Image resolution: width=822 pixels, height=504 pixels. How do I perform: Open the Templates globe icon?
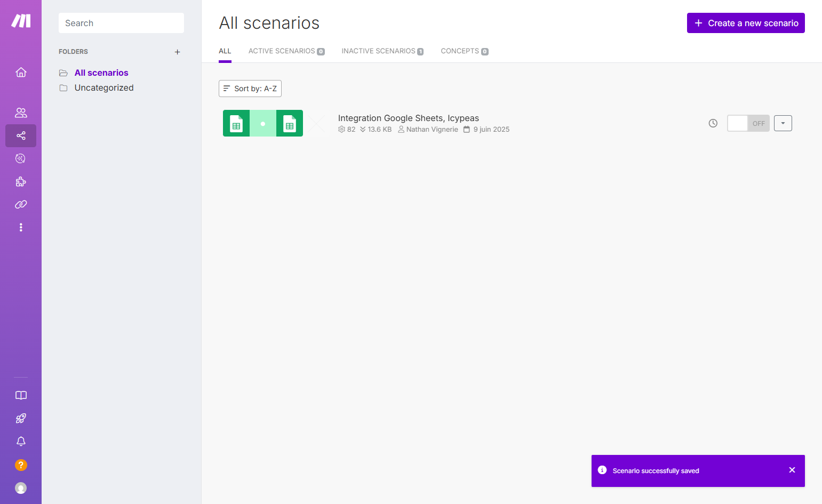click(x=21, y=158)
